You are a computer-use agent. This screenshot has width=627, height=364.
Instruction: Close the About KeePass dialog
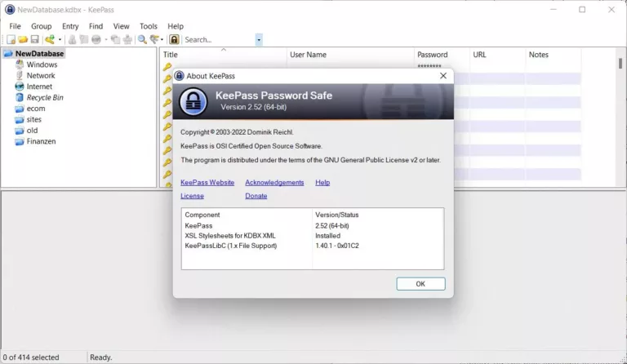click(x=443, y=76)
